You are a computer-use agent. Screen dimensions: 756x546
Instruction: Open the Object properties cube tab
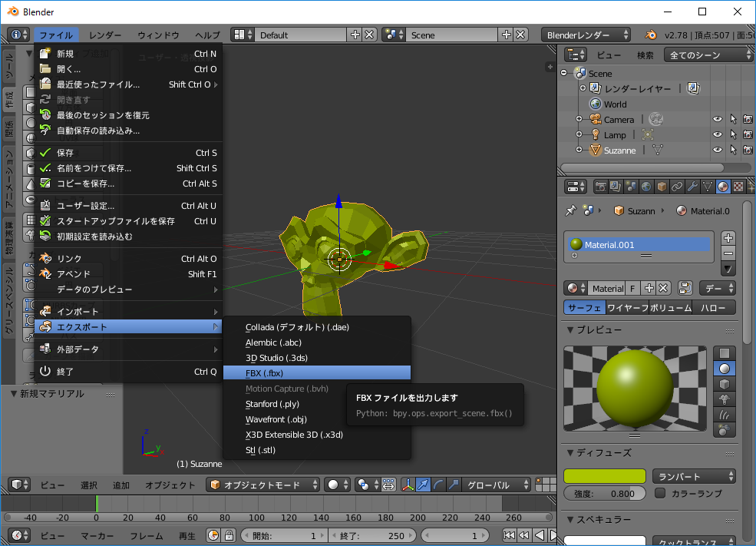tap(662, 187)
